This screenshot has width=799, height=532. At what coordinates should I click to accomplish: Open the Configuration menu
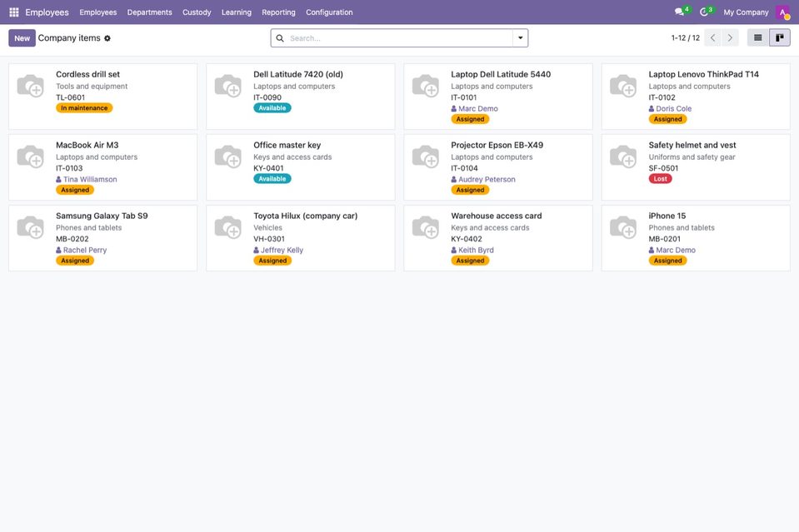(329, 12)
